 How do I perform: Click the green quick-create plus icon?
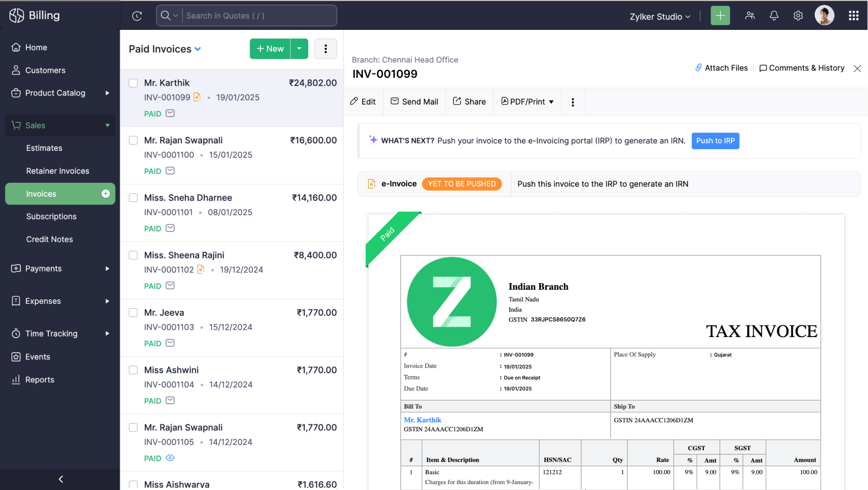[x=720, y=16]
